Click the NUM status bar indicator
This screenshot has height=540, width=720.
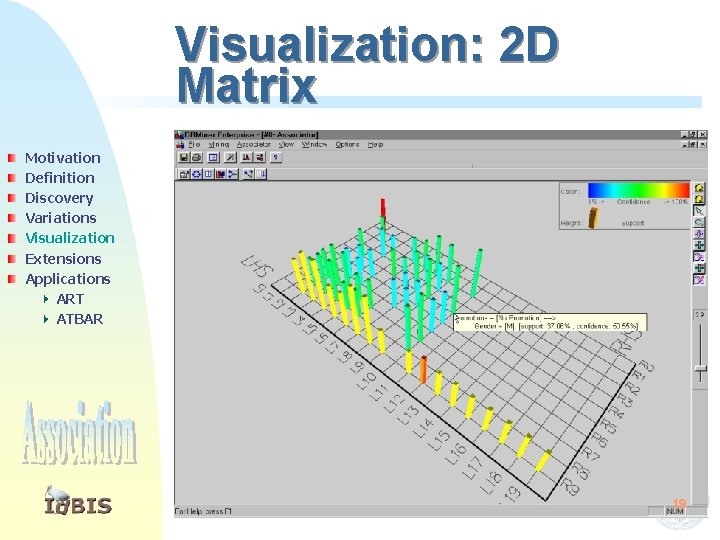pyautogui.click(x=675, y=511)
